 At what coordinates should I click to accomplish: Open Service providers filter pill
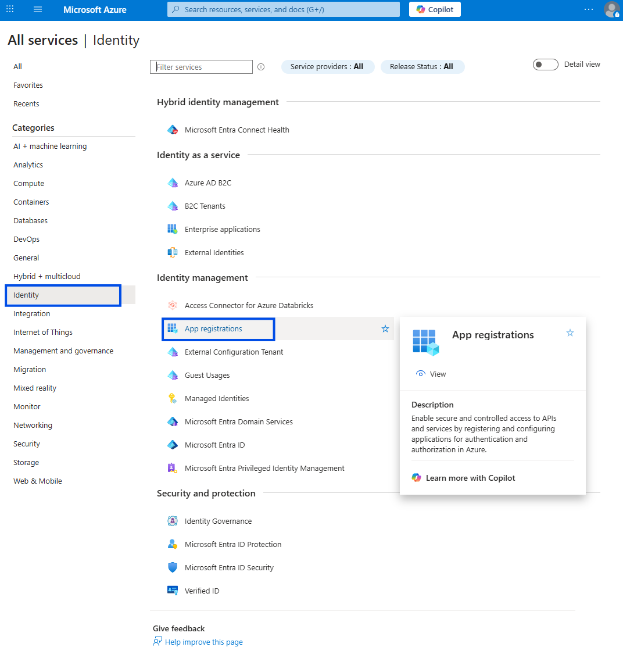pos(327,67)
